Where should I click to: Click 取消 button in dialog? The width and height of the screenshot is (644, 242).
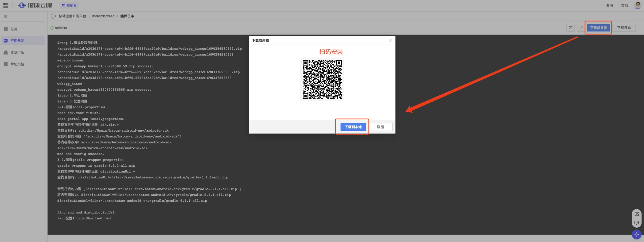click(380, 127)
